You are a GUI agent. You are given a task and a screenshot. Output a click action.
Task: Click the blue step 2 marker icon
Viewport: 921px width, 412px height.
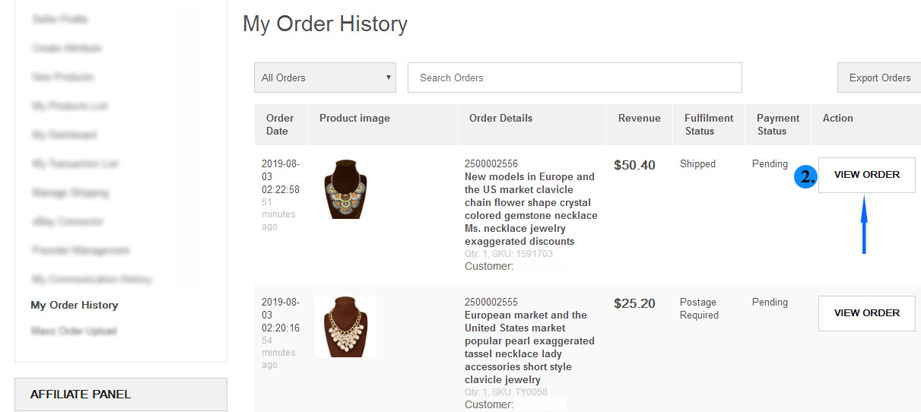(x=807, y=176)
